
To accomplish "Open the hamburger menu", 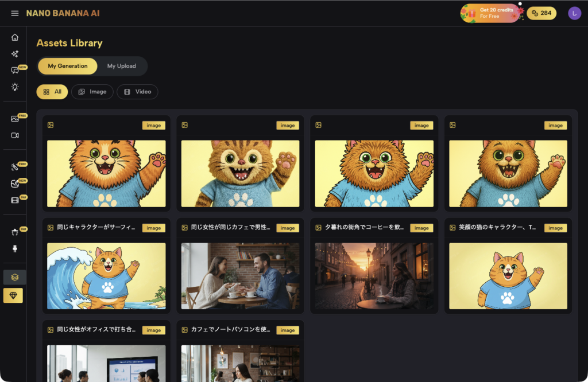I will coord(15,13).
